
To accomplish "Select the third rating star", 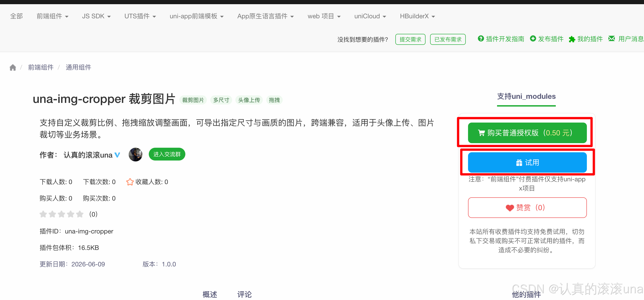I will tap(61, 214).
